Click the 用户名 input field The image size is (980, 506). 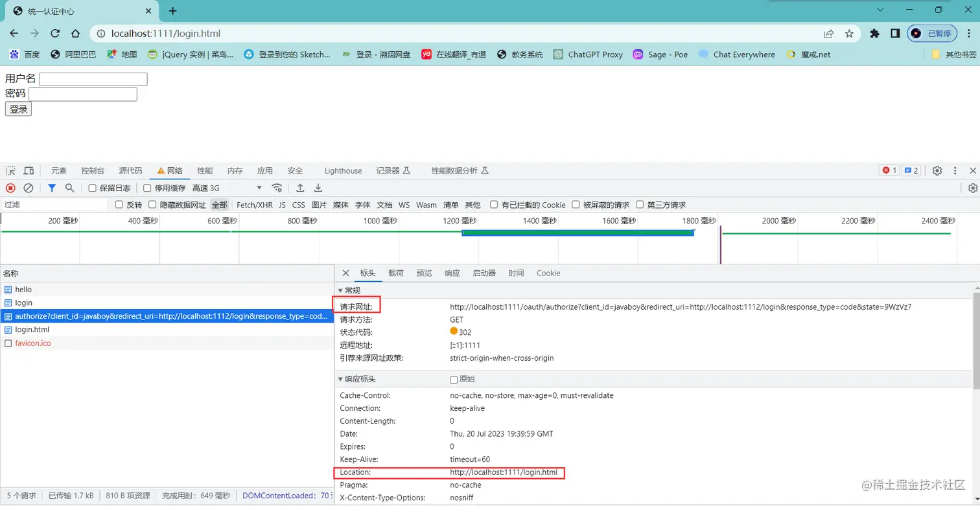tap(93, 79)
